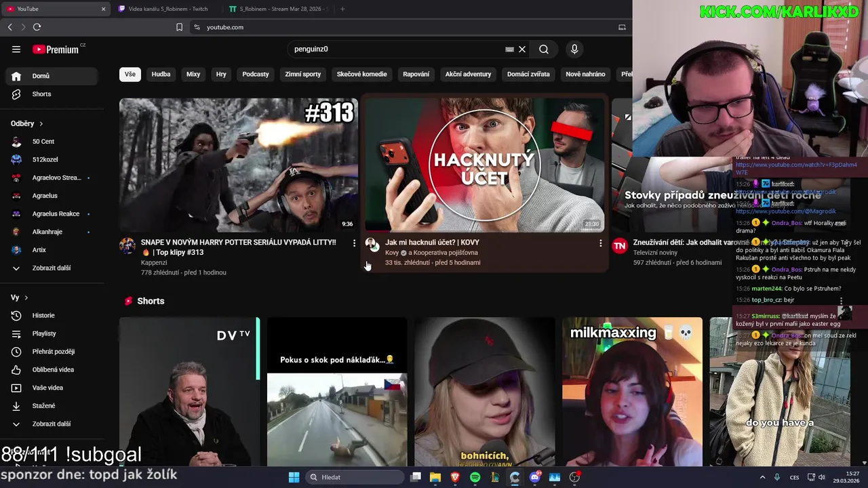The width and height of the screenshot is (868, 488).
Task: Click the magnifier search button
Action: tap(544, 49)
